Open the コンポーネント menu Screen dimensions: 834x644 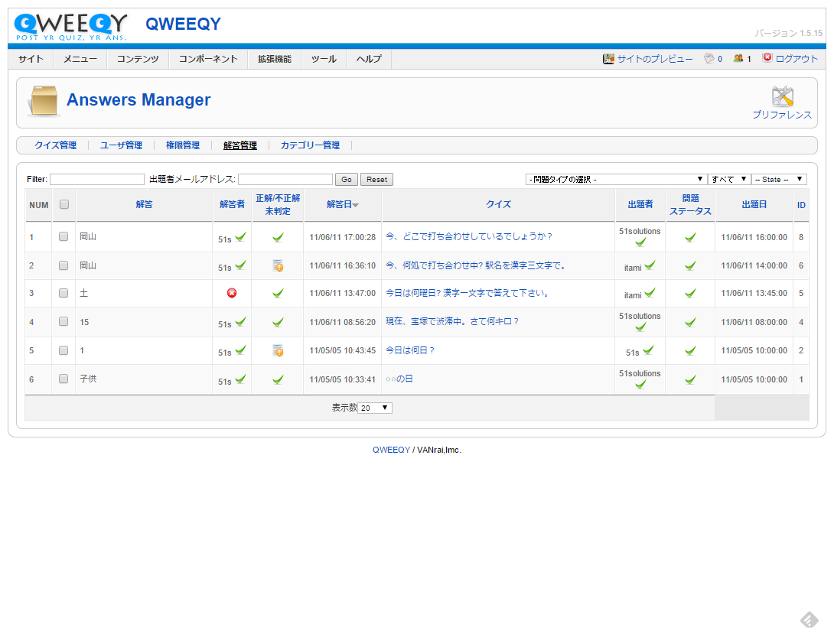coord(208,59)
